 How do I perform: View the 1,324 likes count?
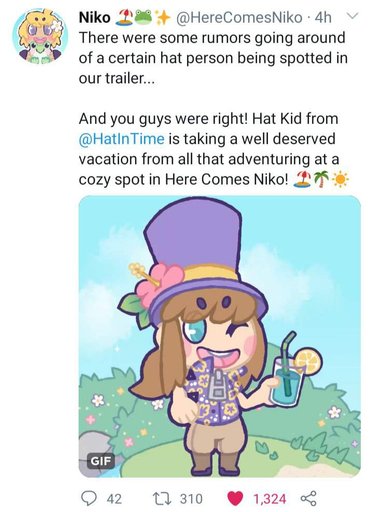coord(270,499)
